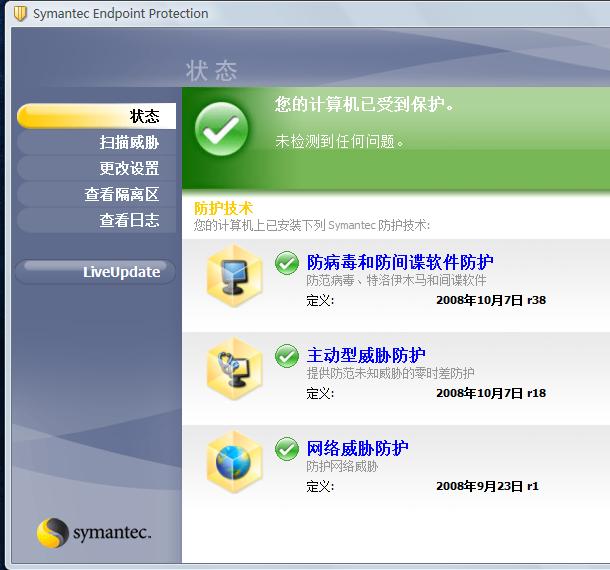
Task: Open the 防病毒和防间谍软件防护 link
Action: 400,262
